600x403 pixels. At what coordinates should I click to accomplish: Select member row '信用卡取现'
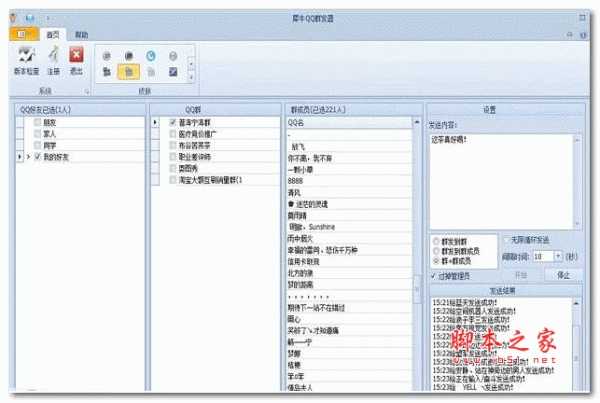pos(349,261)
